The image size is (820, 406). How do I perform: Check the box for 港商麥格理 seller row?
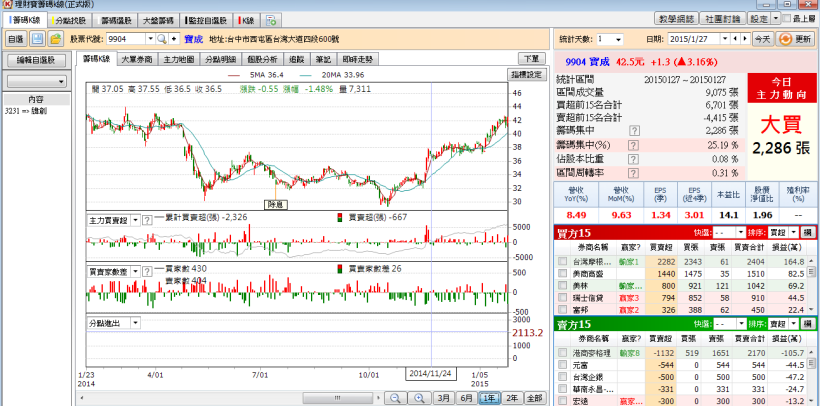[x=562, y=353]
